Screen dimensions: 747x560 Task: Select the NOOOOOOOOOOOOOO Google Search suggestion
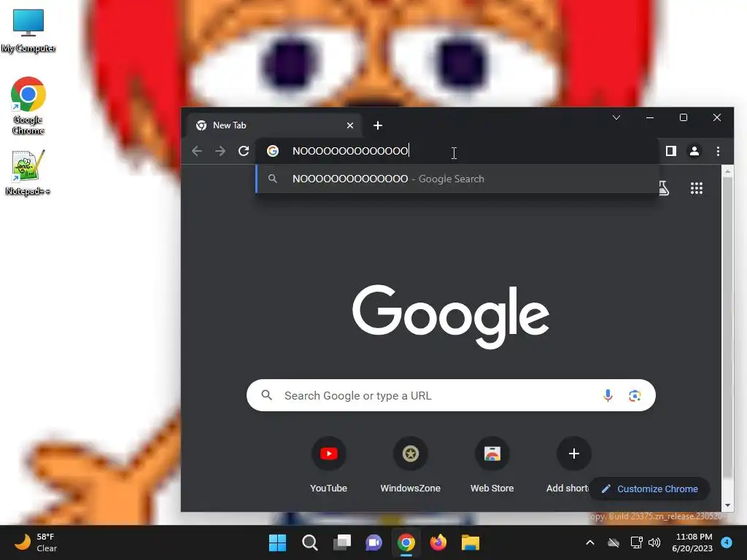[x=457, y=179]
